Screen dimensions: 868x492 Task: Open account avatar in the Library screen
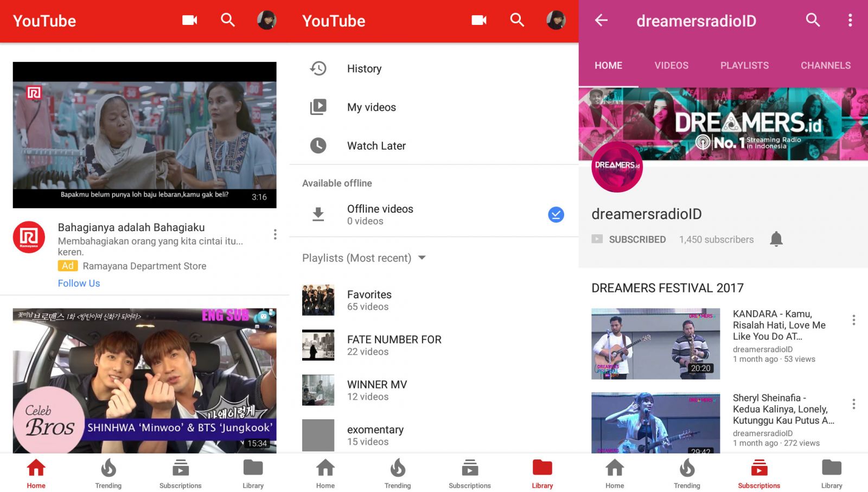[556, 20]
